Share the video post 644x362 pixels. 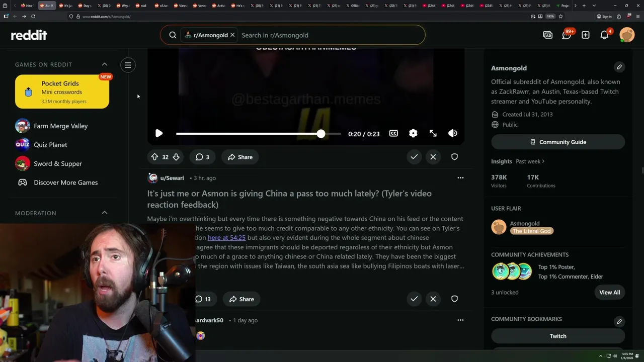[240, 157]
